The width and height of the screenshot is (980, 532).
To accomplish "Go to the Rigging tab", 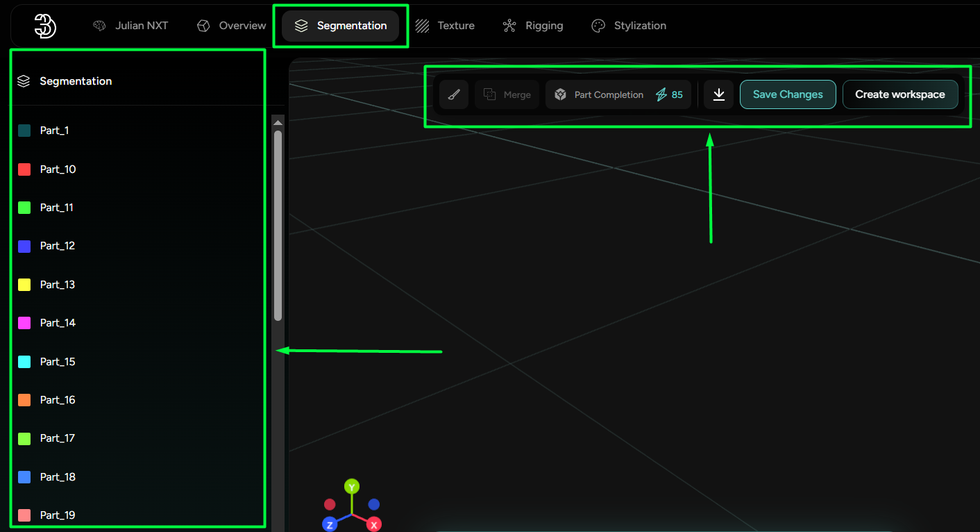I will point(533,26).
